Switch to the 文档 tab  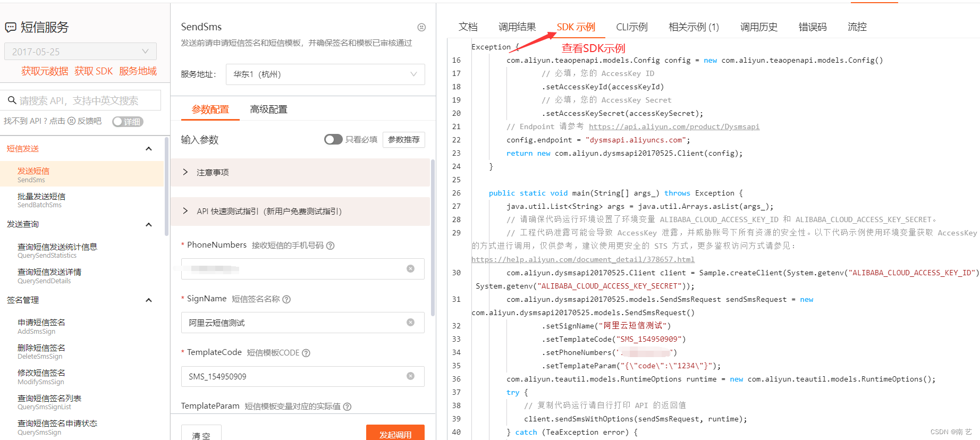click(468, 27)
